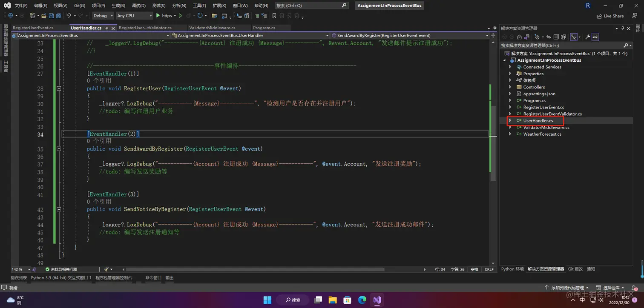Image resolution: width=644 pixels, height=308 pixels.
Task: Open File Explorer from the taskbar
Action: (333, 300)
